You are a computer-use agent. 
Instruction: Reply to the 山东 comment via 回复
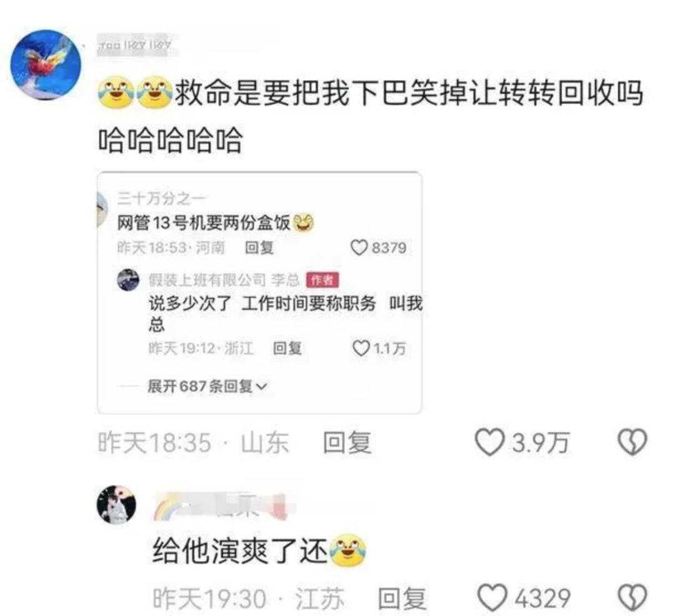(x=347, y=443)
